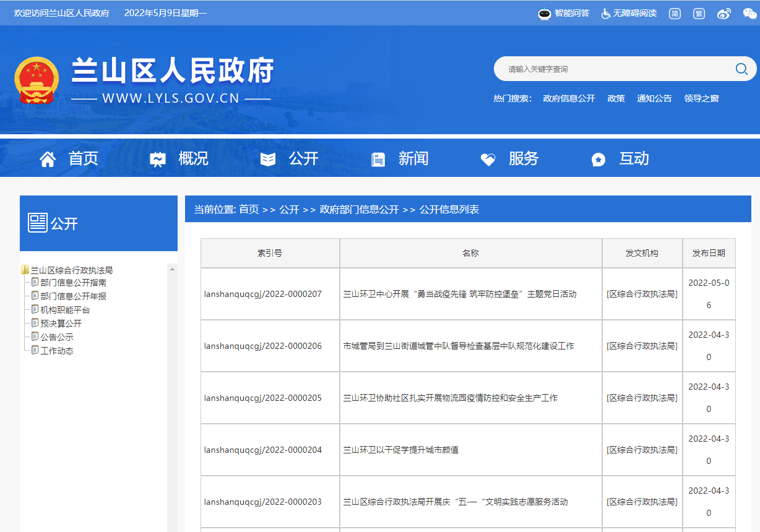Open article 市城管局到兰山街道城管中队督导检查基层中队规范化建设工作
This screenshot has width=760, height=532.
459,346
